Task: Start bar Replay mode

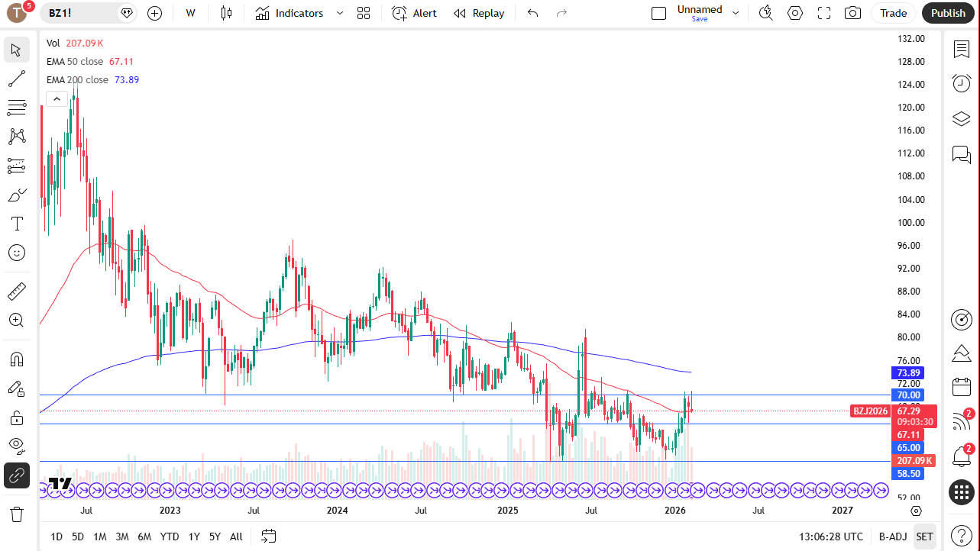Action: (x=479, y=13)
